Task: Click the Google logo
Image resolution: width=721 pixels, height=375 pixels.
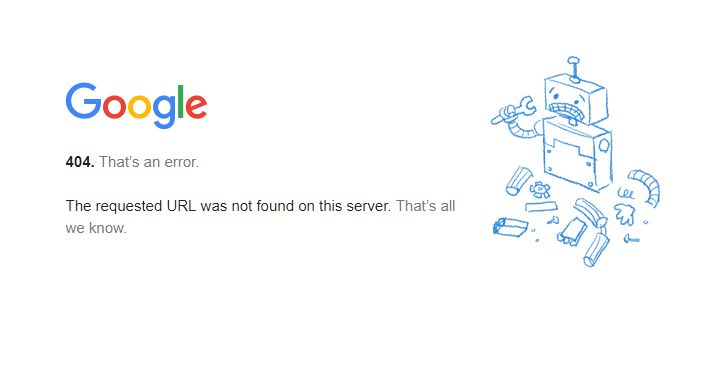Action: coord(137,106)
